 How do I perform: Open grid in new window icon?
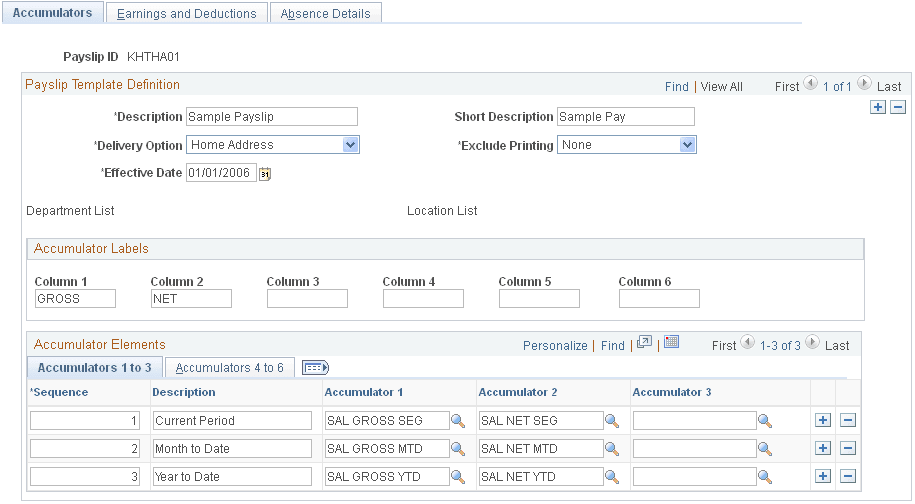(x=644, y=342)
